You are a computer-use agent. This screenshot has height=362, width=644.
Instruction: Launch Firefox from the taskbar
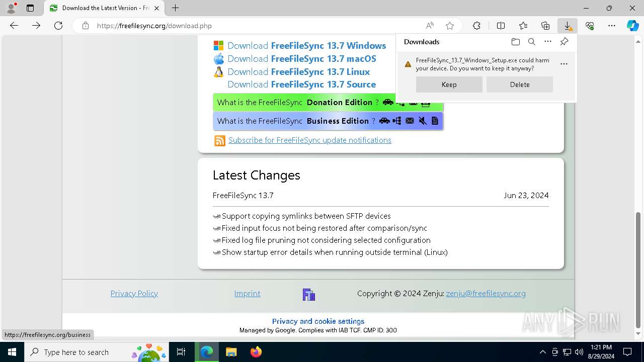click(256, 352)
